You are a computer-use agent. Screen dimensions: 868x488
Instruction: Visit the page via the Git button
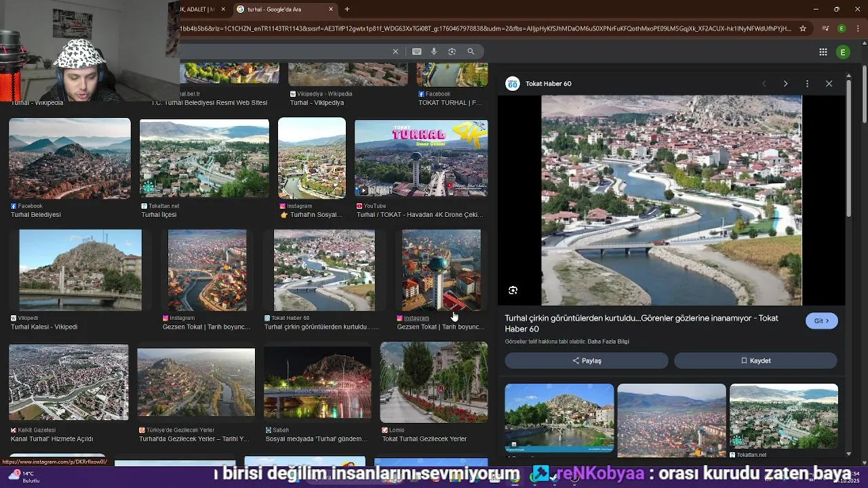[822, 321]
